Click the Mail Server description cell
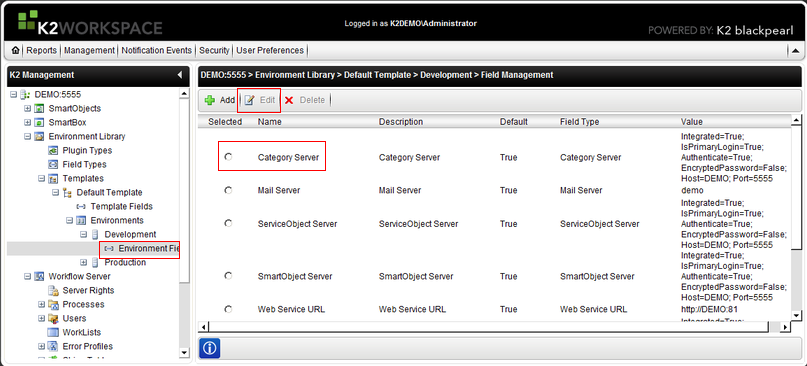The image size is (807, 366). pos(400,190)
